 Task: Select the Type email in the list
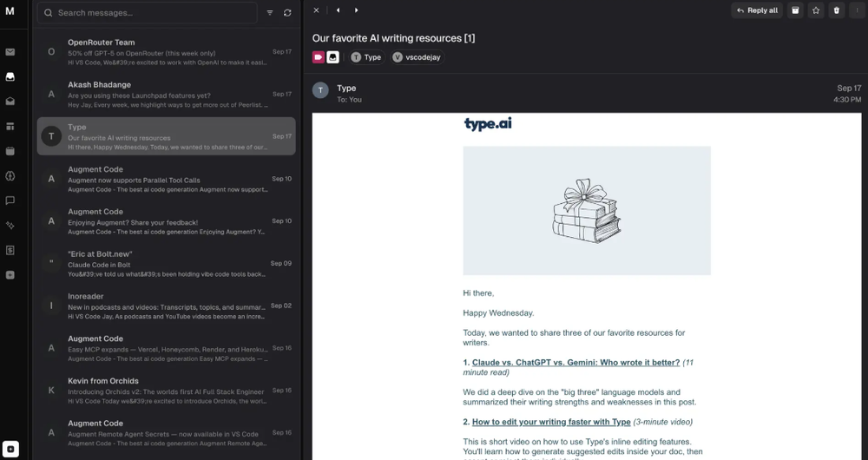[166, 136]
